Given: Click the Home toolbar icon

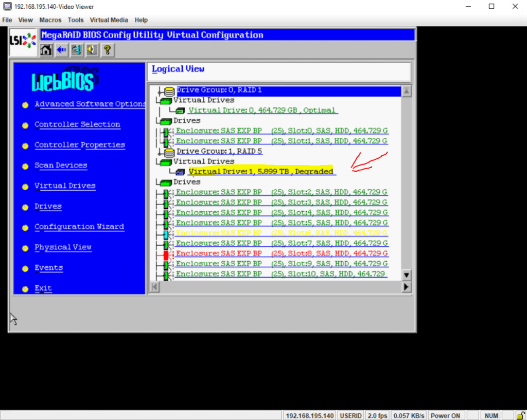Looking at the screenshot, I should point(46,50).
